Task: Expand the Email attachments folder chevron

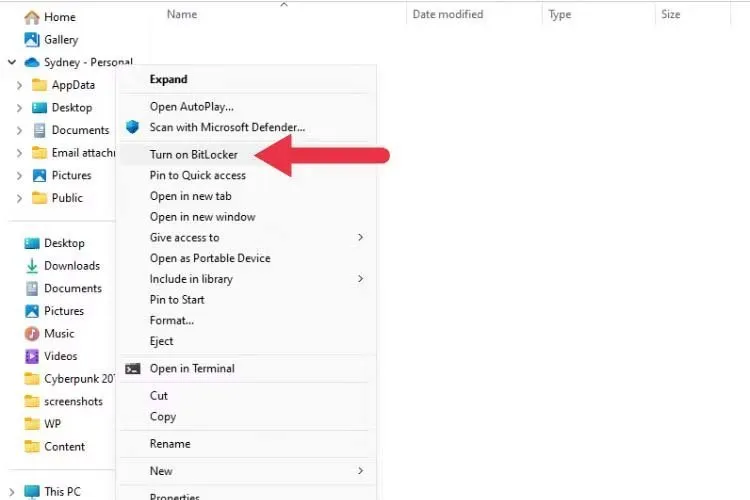Action: pos(19,153)
